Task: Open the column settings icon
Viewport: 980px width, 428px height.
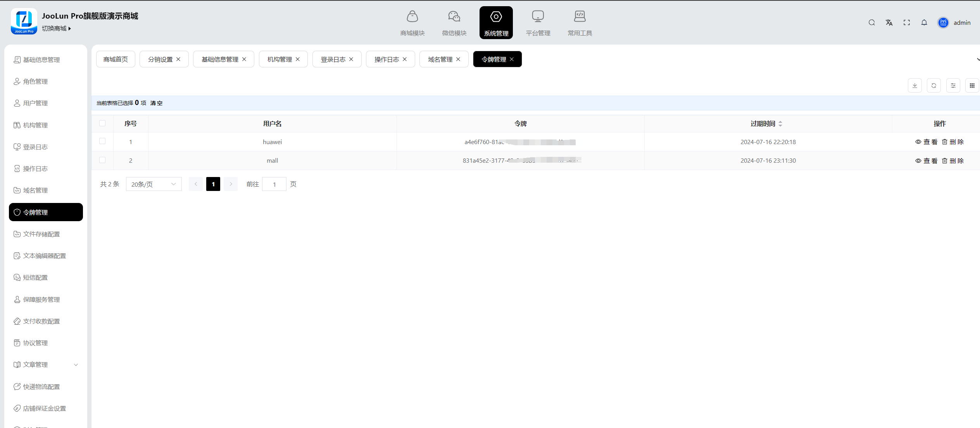Action: (953, 86)
